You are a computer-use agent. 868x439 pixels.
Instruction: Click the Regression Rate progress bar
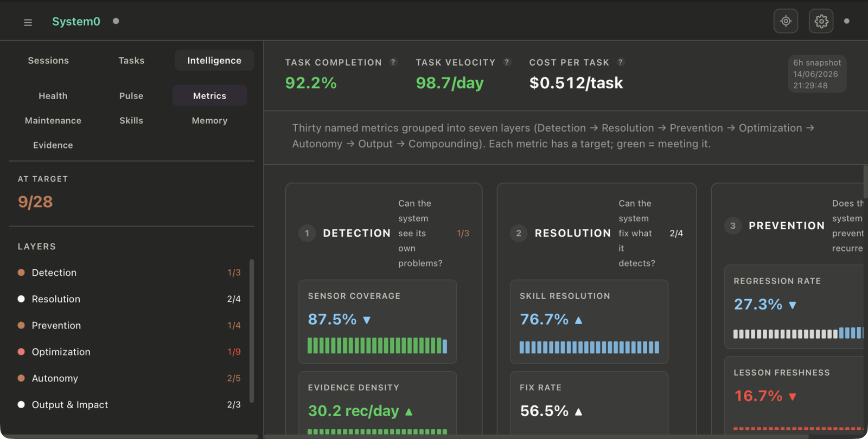[799, 332]
